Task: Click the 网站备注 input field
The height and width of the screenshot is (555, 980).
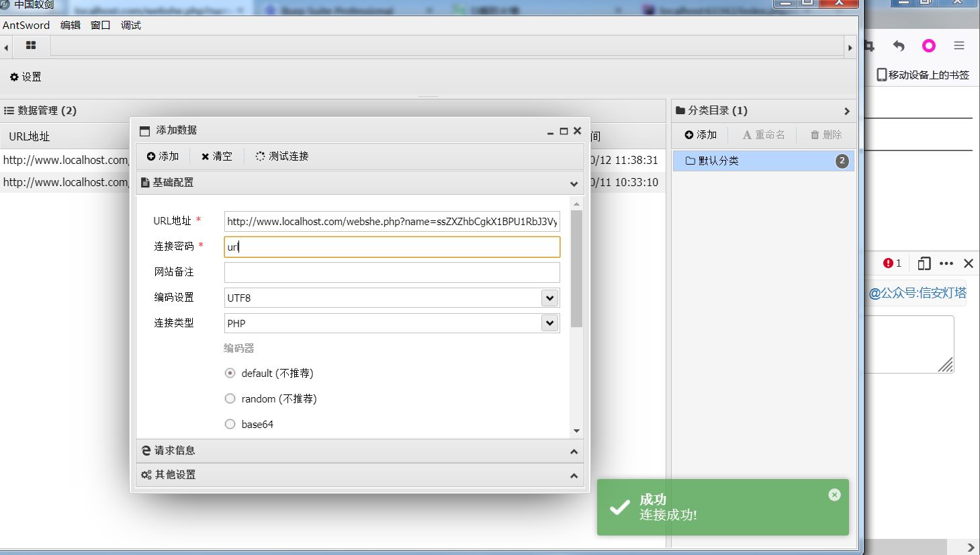Action: click(x=392, y=272)
